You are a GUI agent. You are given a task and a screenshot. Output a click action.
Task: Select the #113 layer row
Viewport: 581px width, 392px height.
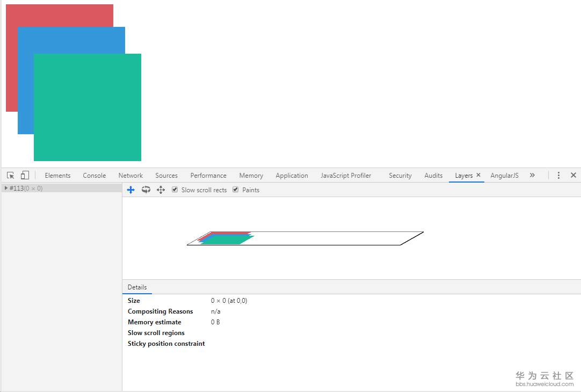pyautogui.click(x=62, y=188)
